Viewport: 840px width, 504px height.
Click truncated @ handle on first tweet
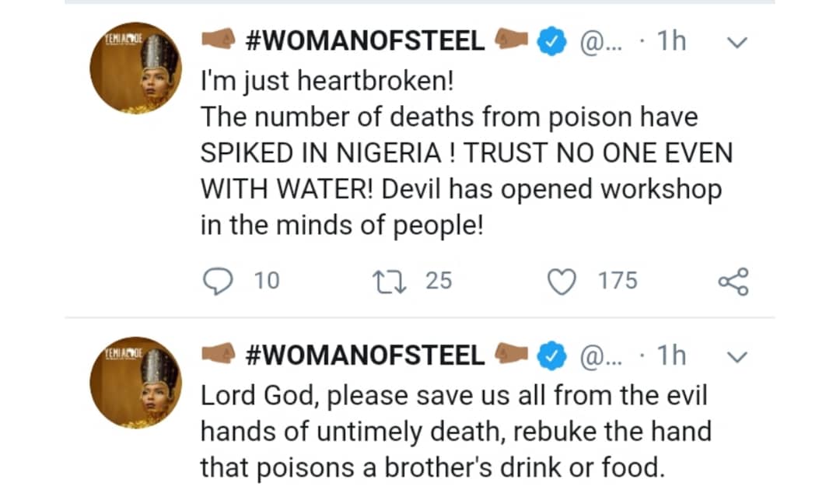[x=600, y=43]
